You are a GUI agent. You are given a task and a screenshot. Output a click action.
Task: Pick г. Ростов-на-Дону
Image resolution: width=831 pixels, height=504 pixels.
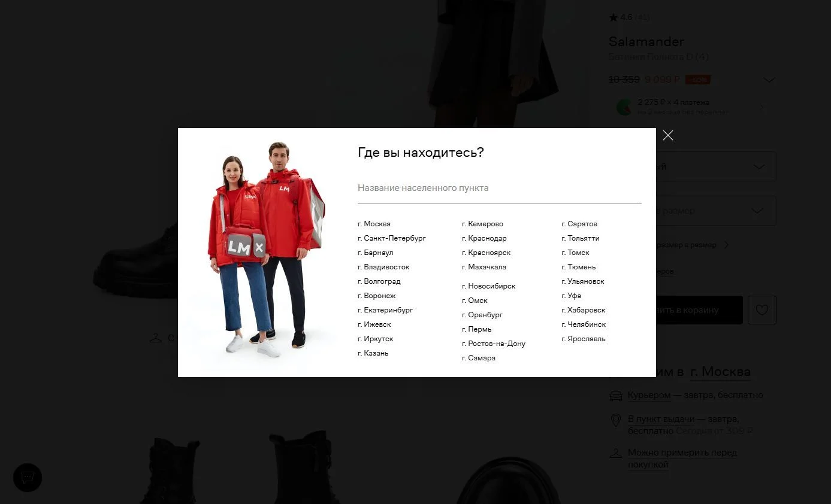(494, 344)
